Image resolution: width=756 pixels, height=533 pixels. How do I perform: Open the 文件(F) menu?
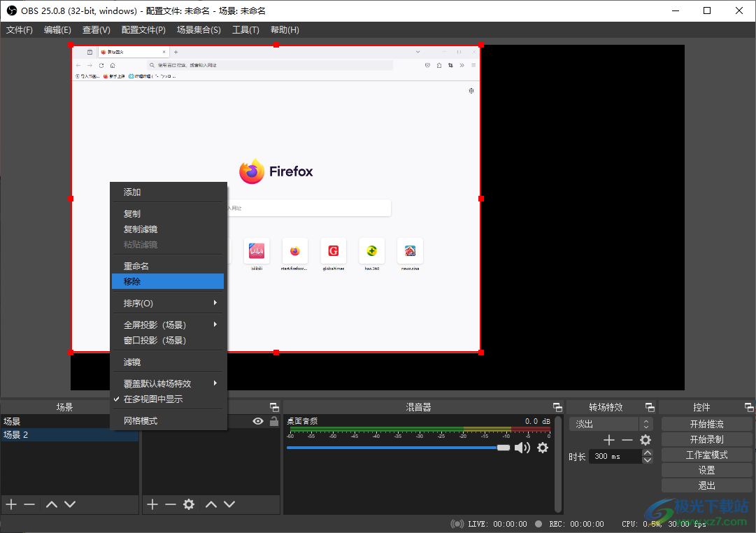pyautogui.click(x=20, y=30)
